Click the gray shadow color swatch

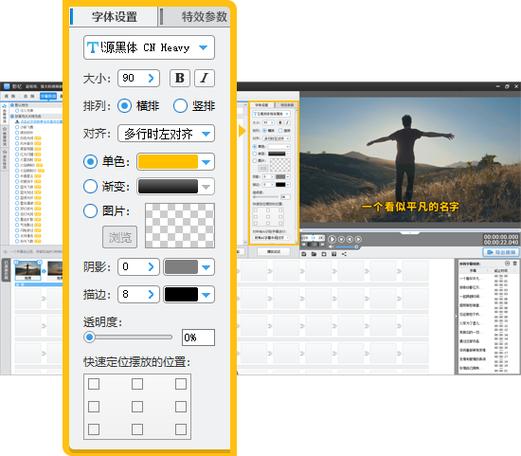click(181, 267)
